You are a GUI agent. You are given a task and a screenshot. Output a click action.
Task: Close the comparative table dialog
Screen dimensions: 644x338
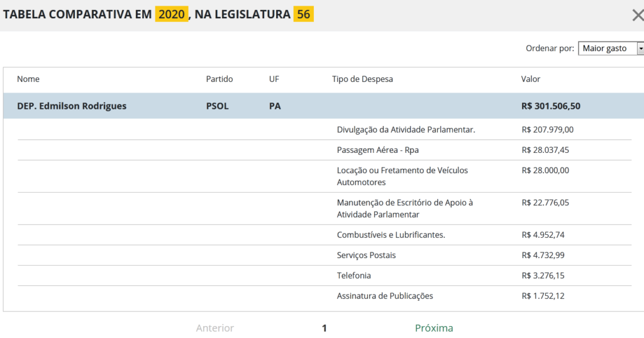point(637,15)
